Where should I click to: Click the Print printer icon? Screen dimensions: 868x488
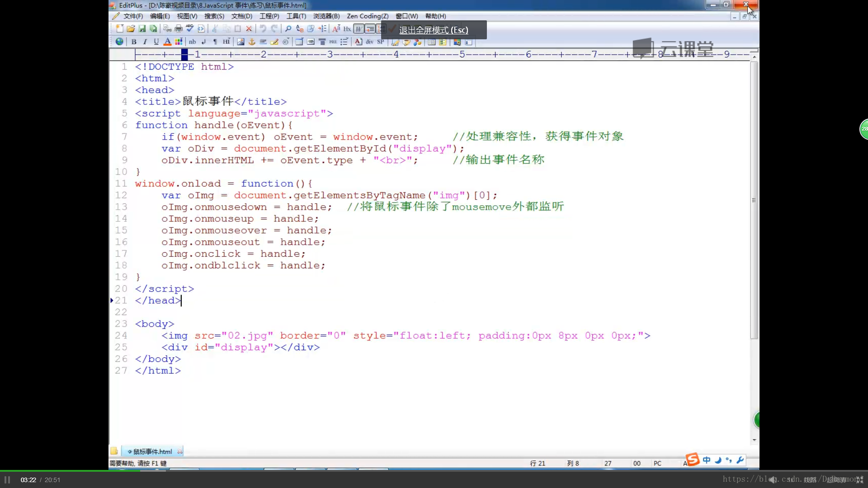(x=179, y=29)
